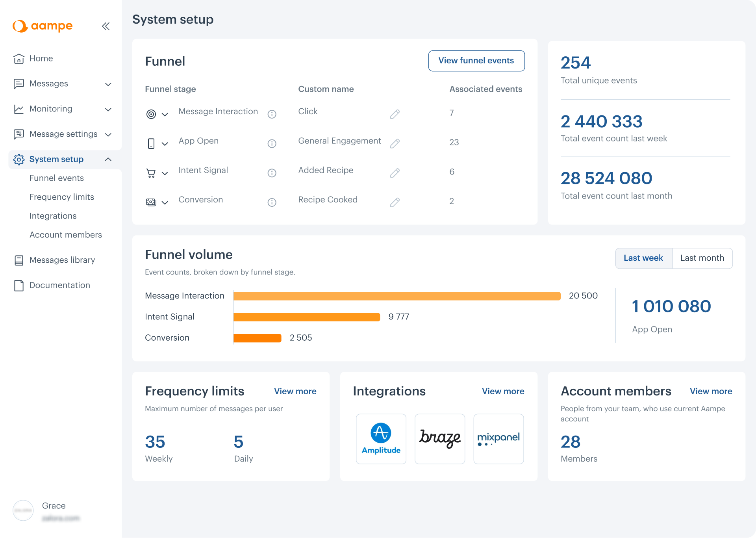
Task: Click the phone icon next to App Open
Action: pos(152,143)
